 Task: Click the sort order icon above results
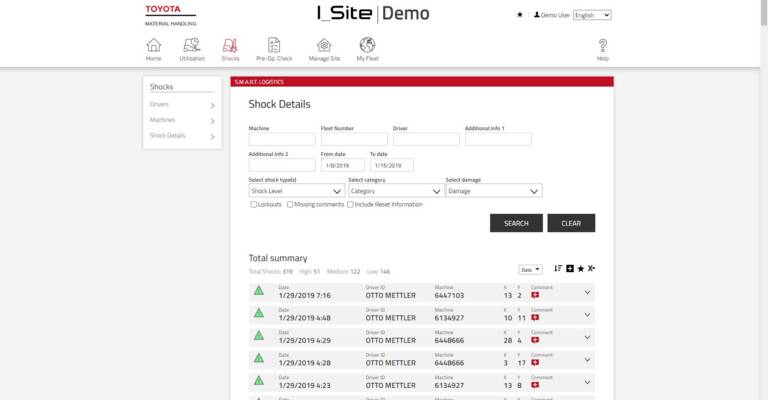point(557,268)
